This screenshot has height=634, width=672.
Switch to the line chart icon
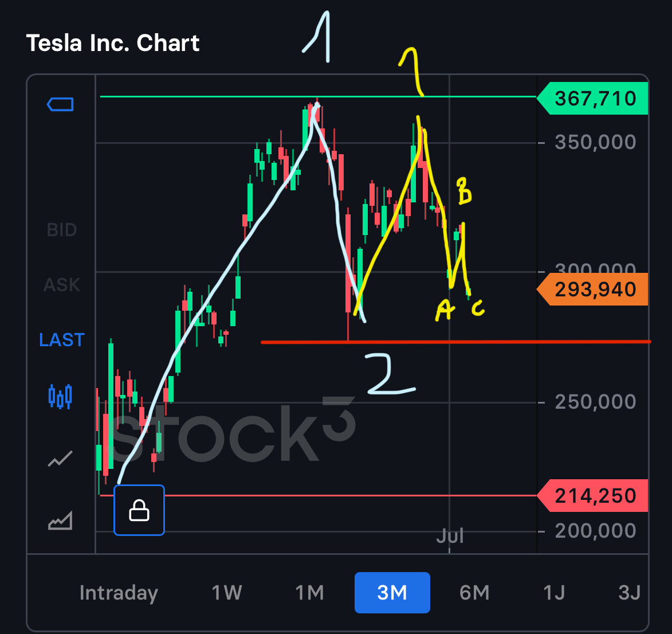(60, 459)
